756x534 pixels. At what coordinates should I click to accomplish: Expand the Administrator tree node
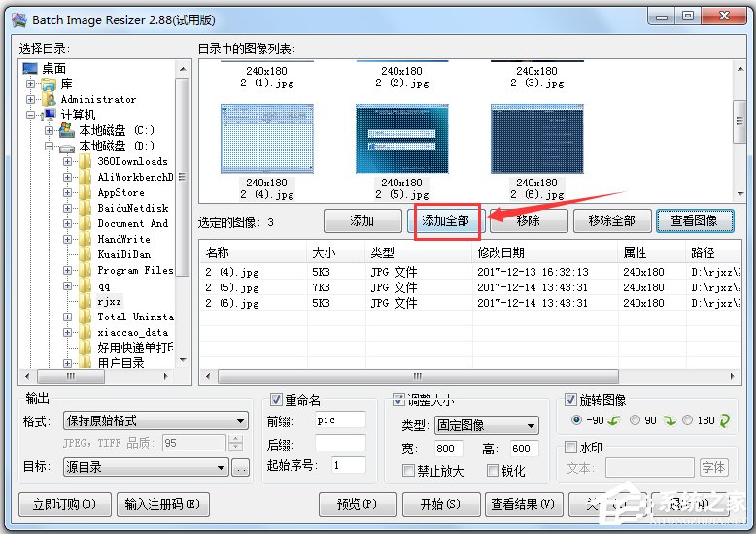coord(30,99)
